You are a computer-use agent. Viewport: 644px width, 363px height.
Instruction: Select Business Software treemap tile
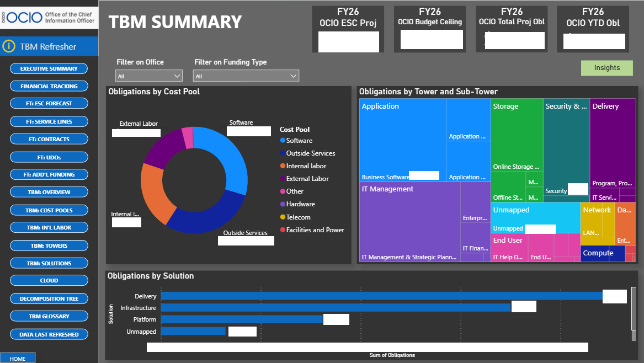[402, 140]
